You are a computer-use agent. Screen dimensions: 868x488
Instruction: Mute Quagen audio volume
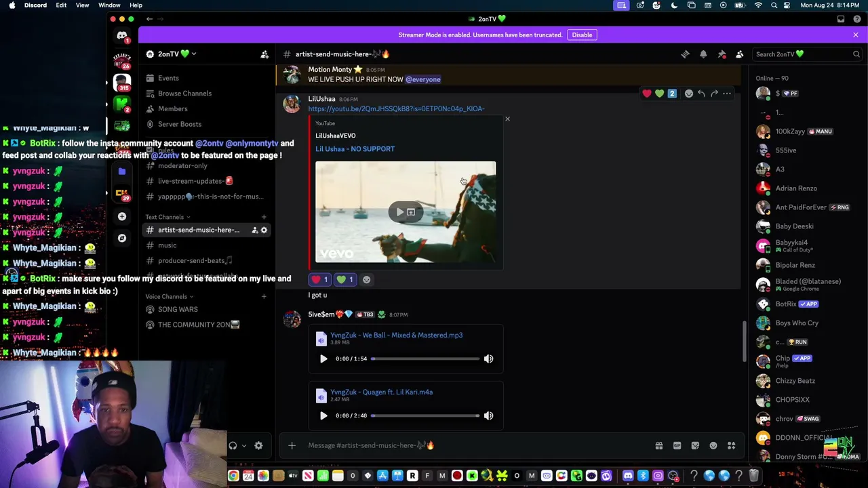point(488,415)
